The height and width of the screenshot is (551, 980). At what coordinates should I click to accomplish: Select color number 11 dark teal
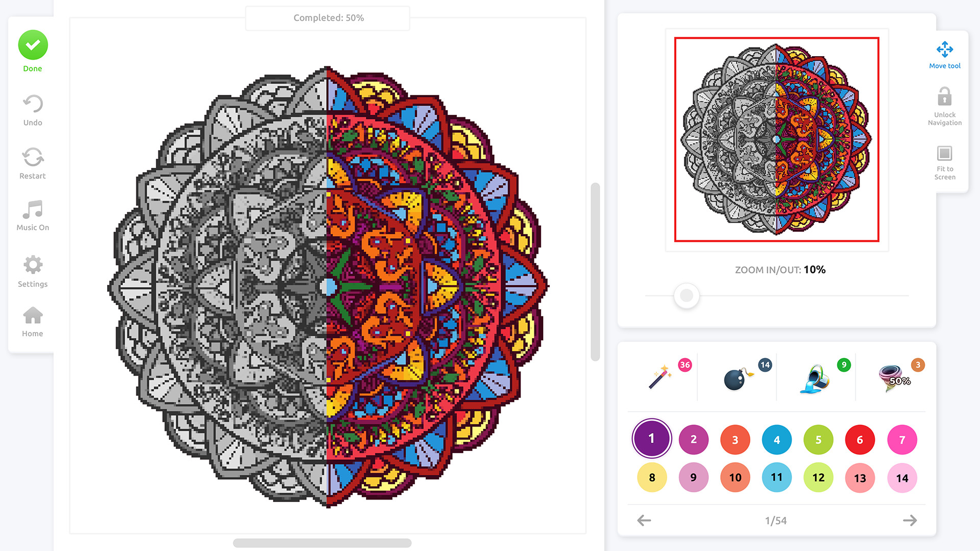(776, 478)
